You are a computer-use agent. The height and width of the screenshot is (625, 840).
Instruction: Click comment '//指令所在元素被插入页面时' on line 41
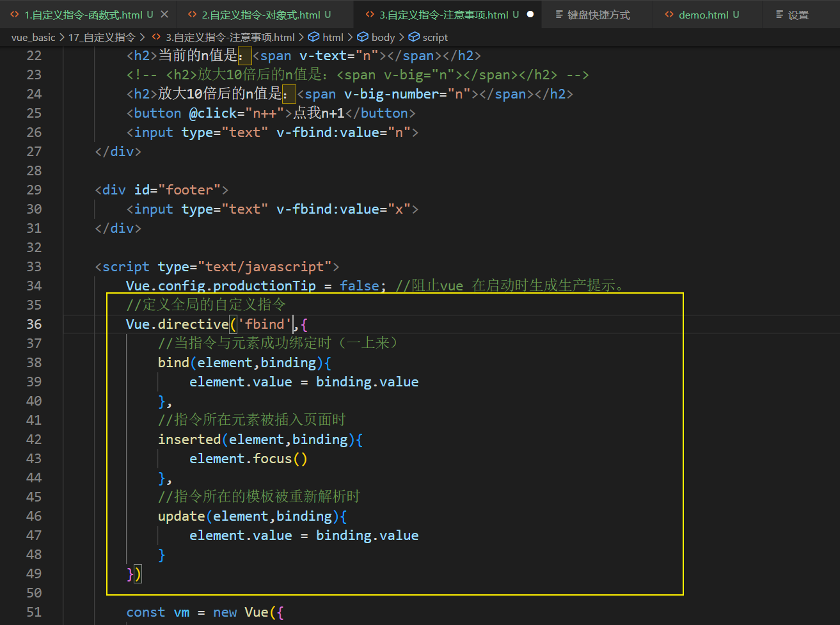[x=252, y=420]
